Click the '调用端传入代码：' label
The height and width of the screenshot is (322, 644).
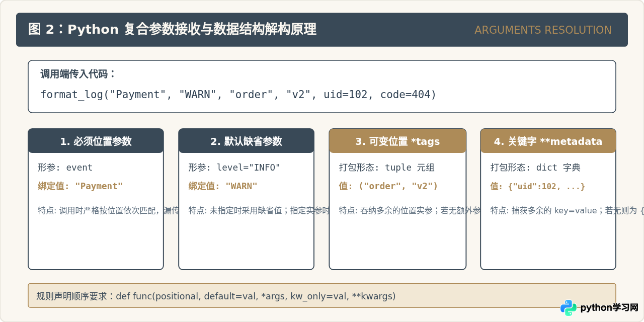78,74
